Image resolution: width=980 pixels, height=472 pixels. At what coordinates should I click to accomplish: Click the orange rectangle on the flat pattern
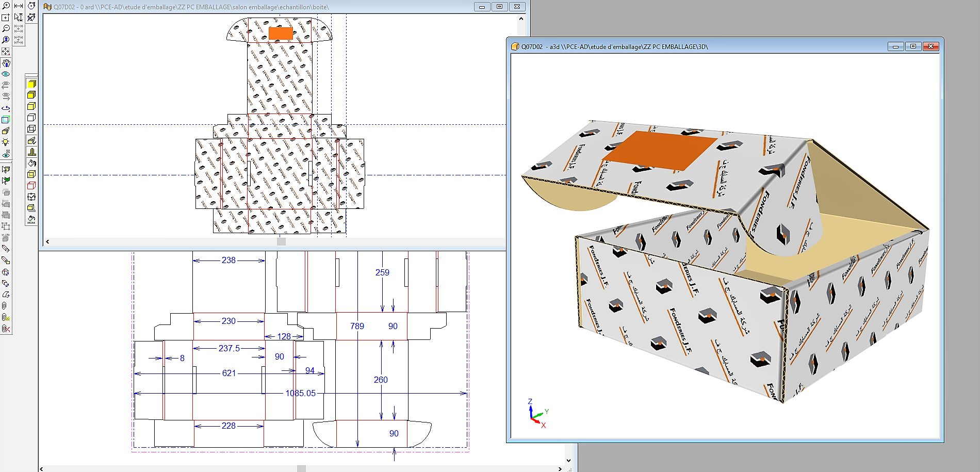(281, 34)
